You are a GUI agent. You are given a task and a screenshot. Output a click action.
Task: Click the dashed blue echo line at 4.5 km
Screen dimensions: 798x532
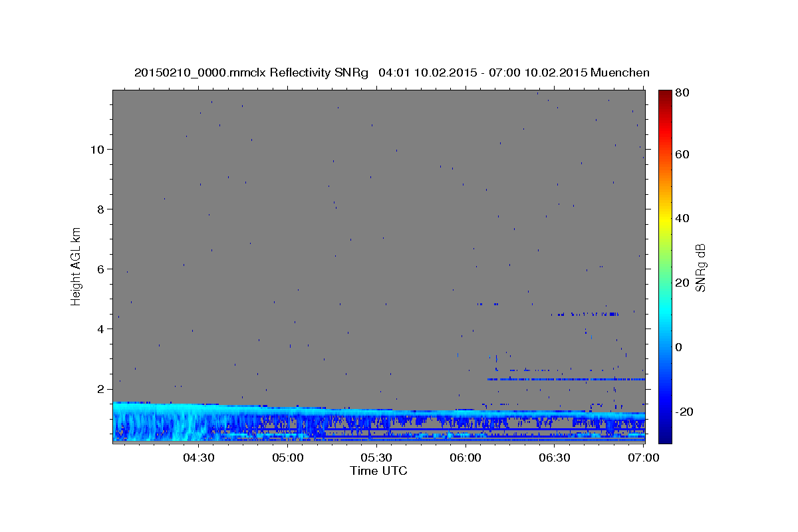pyautogui.click(x=585, y=314)
